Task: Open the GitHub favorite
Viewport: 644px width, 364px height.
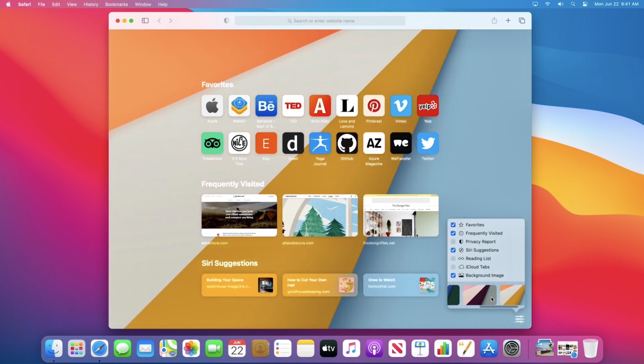Action: [x=347, y=143]
